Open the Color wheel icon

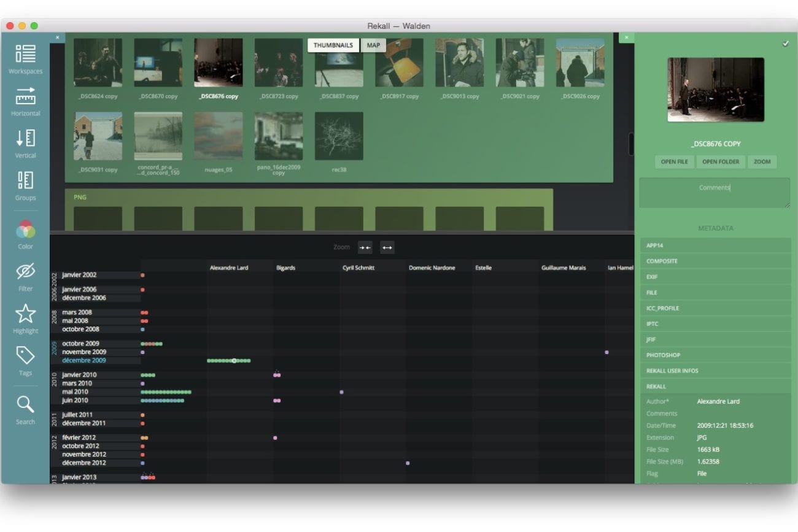click(x=25, y=229)
